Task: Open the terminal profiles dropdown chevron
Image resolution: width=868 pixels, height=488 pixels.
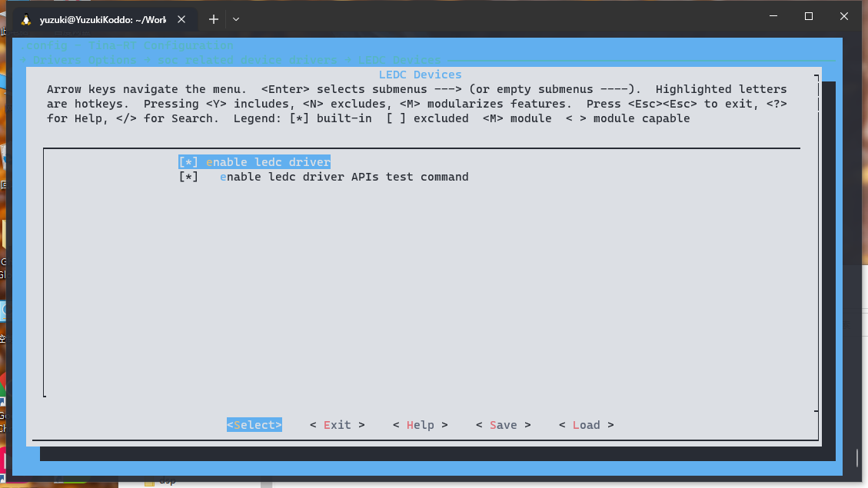Action: click(236, 18)
